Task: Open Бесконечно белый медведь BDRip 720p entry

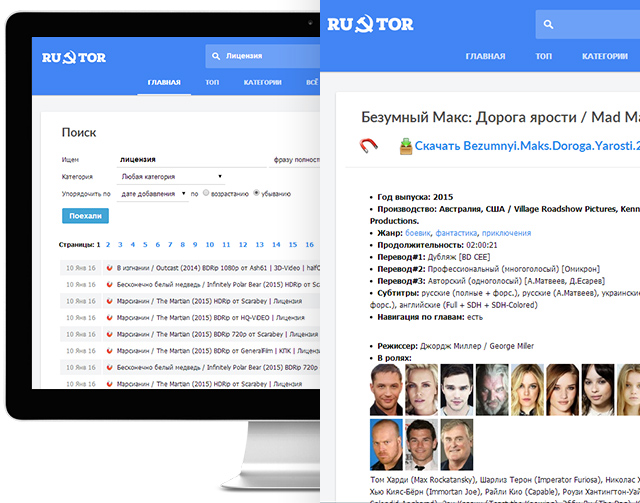Action: click(x=217, y=367)
